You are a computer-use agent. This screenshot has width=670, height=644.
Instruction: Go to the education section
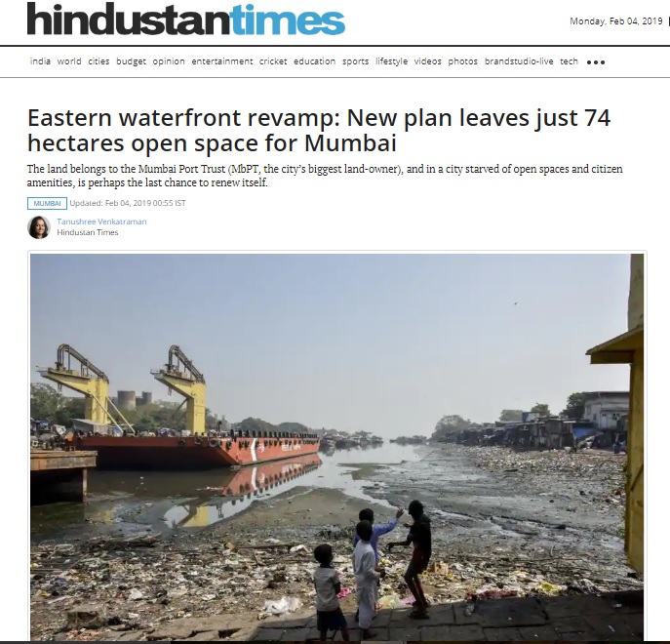pos(314,61)
